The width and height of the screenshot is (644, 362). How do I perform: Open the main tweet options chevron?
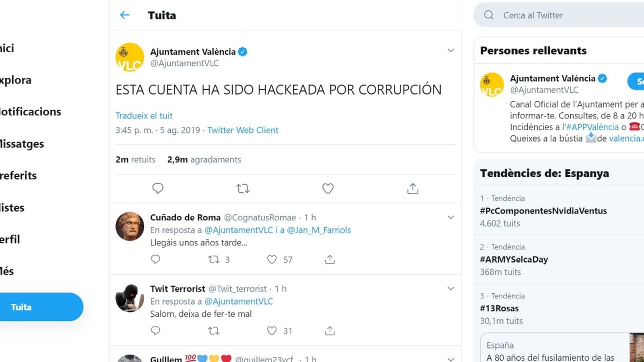(x=451, y=50)
